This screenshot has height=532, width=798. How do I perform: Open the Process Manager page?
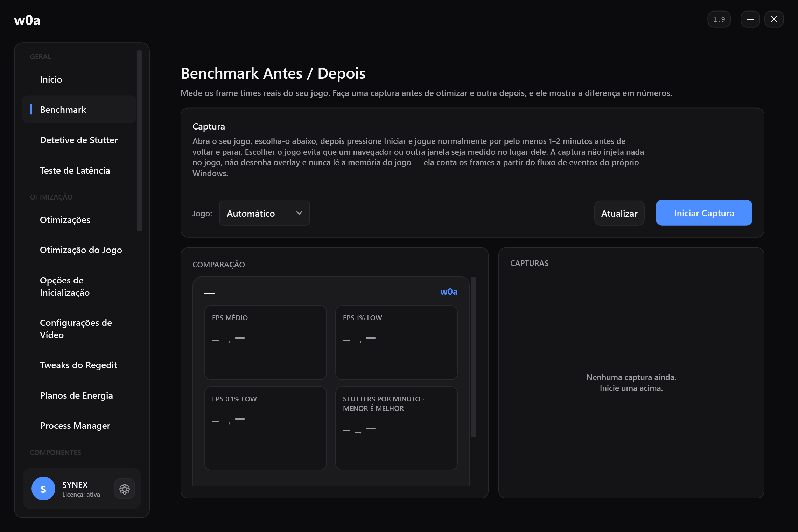79,426
